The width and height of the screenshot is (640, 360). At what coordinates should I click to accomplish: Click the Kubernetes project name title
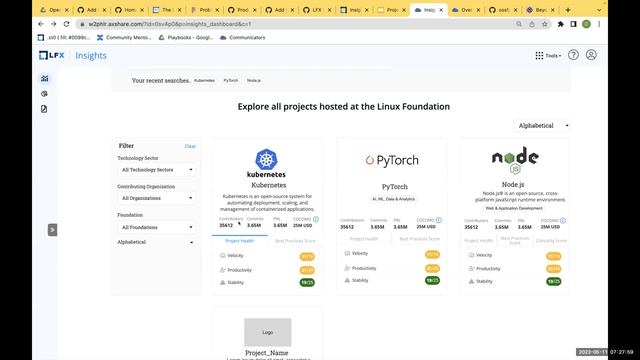[x=269, y=185]
